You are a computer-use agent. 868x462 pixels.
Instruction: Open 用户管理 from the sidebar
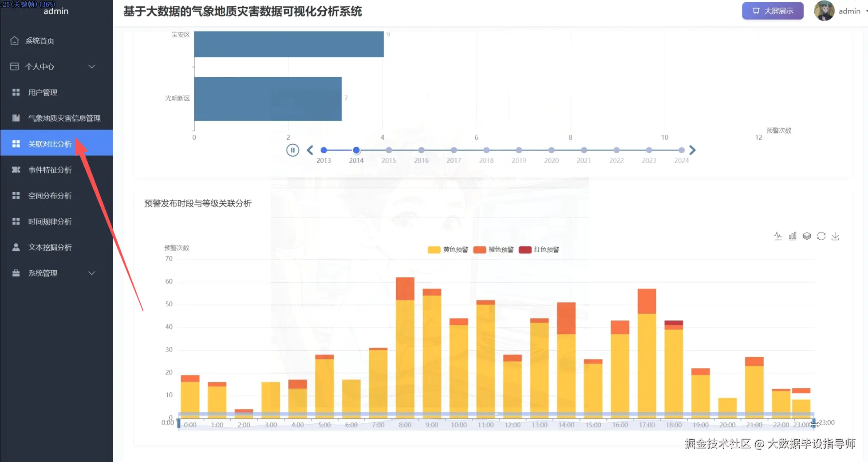point(42,92)
